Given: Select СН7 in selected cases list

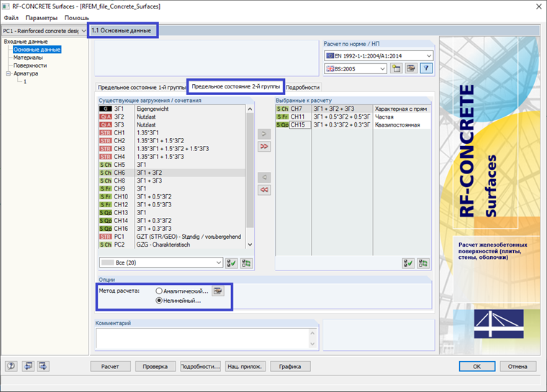Looking at the screenshot, I should pos(353,109).
